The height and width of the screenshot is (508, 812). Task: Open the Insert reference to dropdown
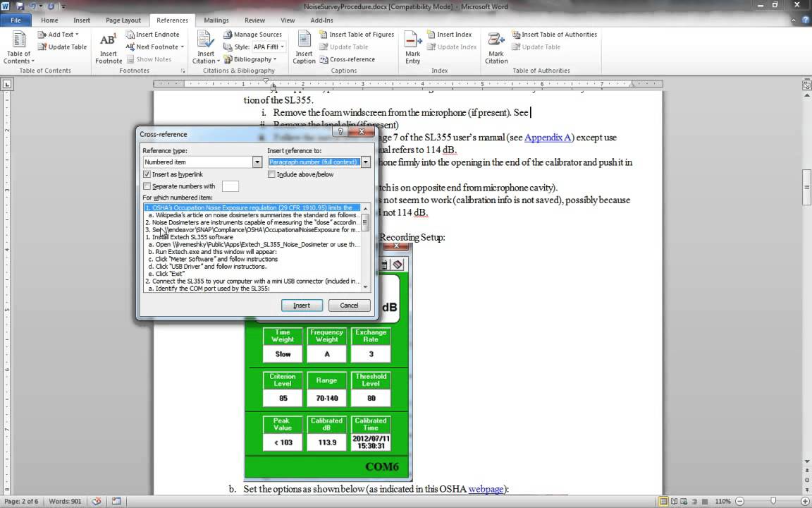366,162
